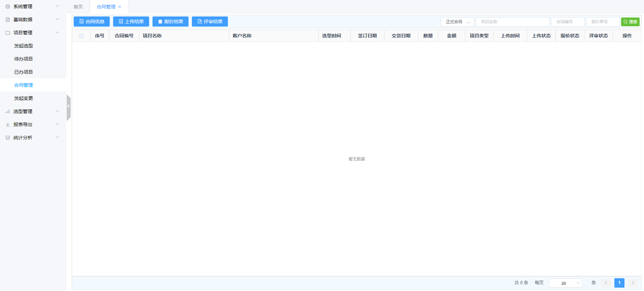This screenshot has height=291, width=644.
Task: Toggle the select-all checkbox in table header
Action: point(81,36)
